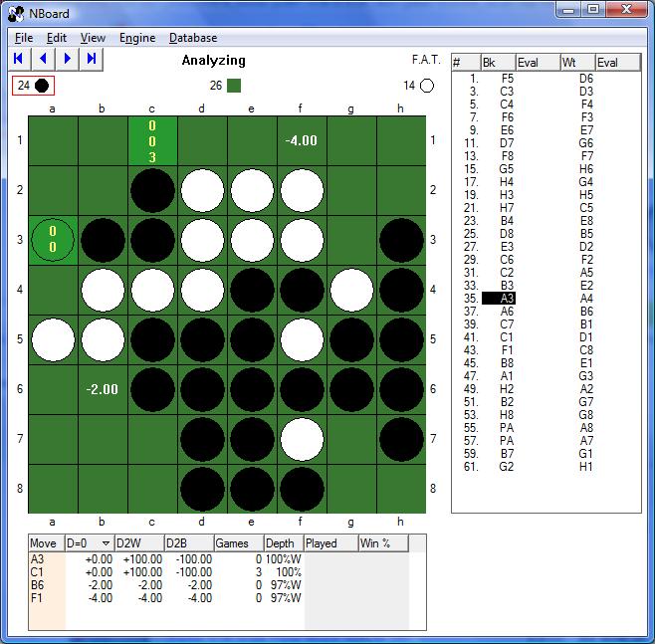Open the View menu
The image size is (655, 644).
click(x=93, y=38)
